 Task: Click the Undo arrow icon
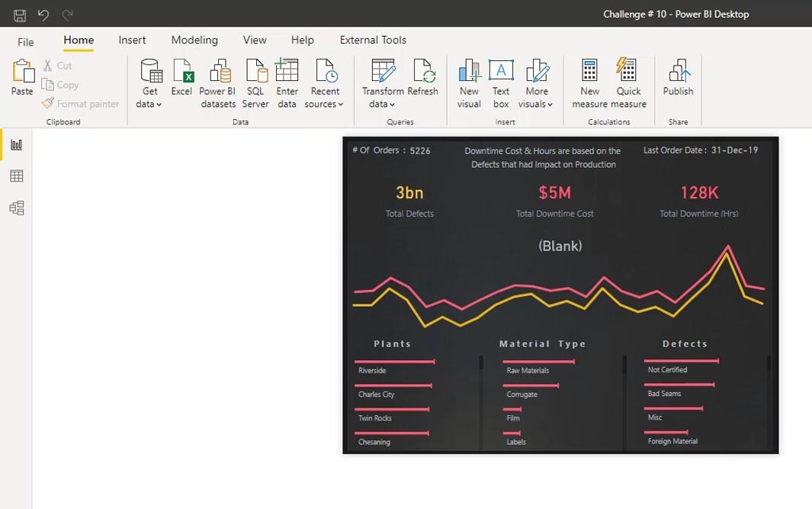43,15
